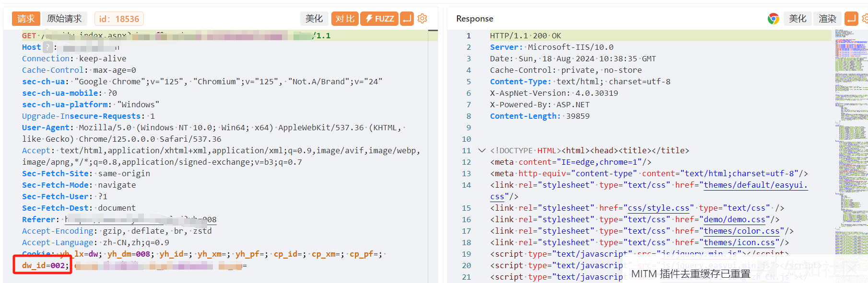The image size is (868, 283).
Task: Open request panel settings gear
Action: click(x=422, y=19)
